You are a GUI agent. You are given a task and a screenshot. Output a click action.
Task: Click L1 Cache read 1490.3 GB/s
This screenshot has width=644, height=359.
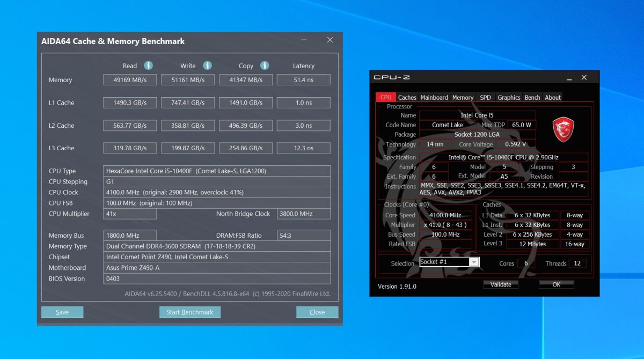[130, 102]
